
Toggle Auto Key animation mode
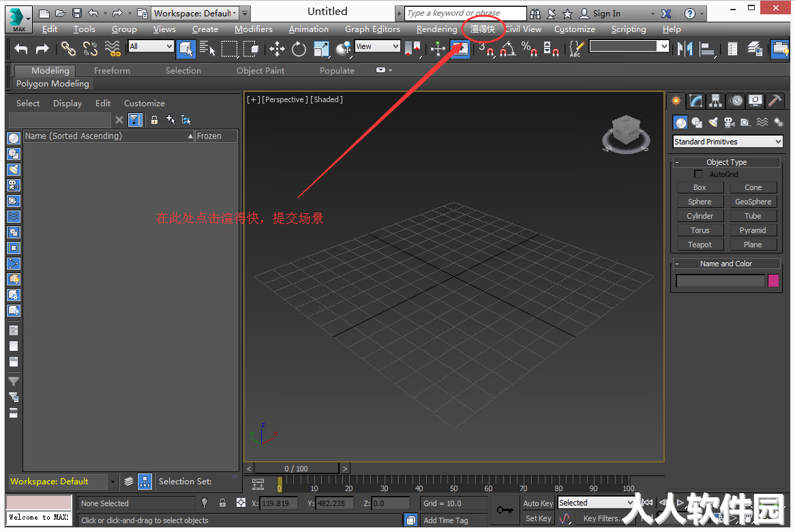[538, 503]
